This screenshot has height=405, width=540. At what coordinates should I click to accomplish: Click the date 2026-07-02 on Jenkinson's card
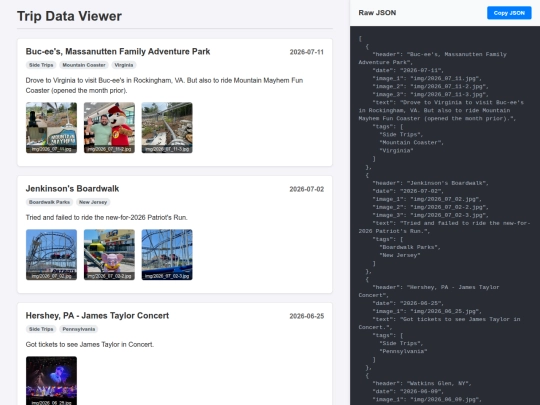[x=307, y=189]
